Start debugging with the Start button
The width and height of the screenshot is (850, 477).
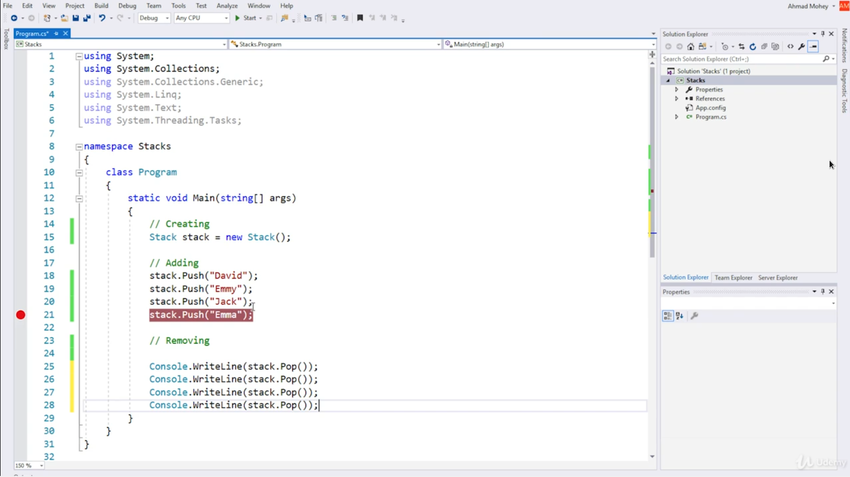pos(246,18)
